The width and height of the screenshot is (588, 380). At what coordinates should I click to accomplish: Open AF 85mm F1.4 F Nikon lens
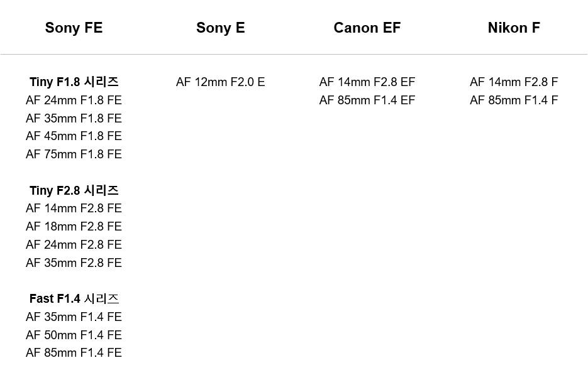pos(514,100)
